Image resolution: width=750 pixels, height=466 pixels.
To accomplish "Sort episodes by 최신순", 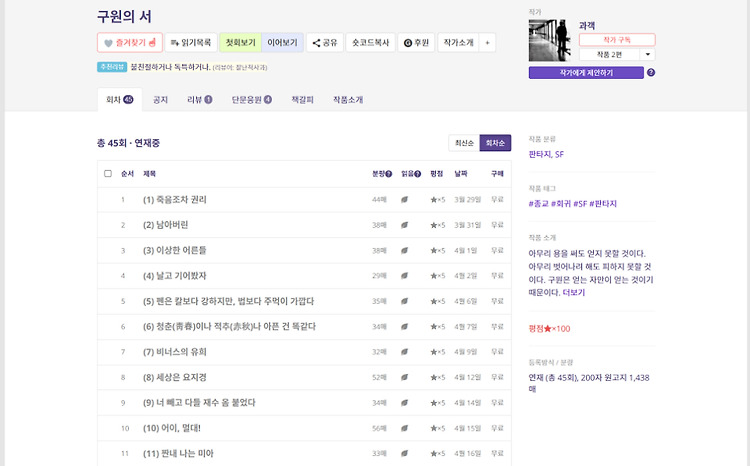I will coord(464,143).
